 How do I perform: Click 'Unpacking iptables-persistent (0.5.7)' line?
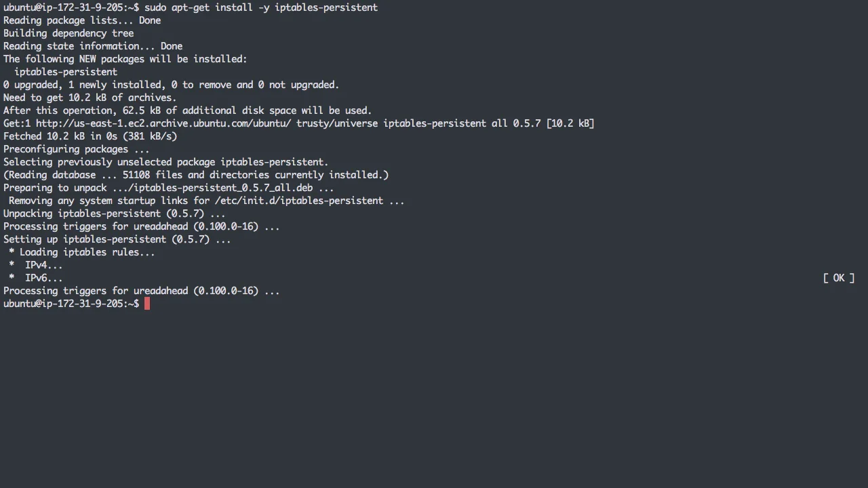(115, 213)
